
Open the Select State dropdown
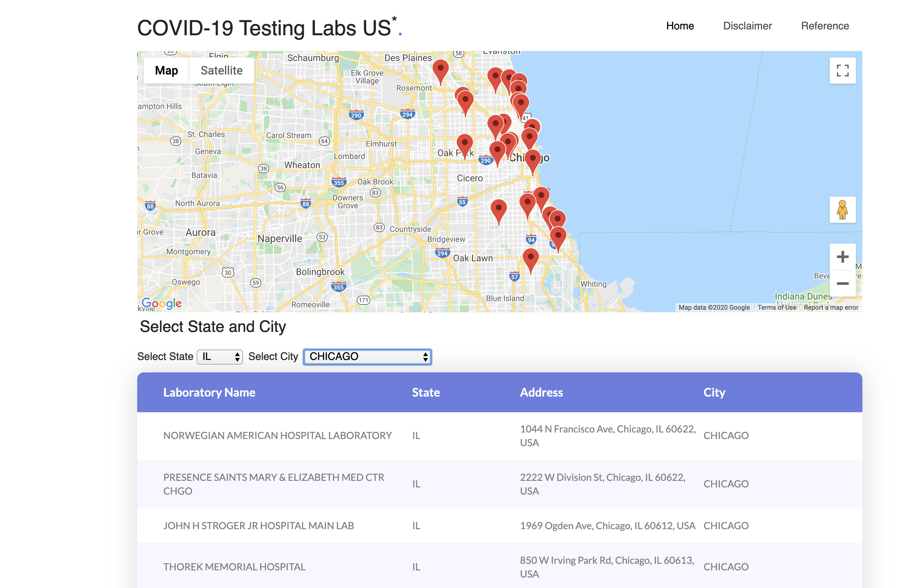pyautogui.click(x=220, y=357)
